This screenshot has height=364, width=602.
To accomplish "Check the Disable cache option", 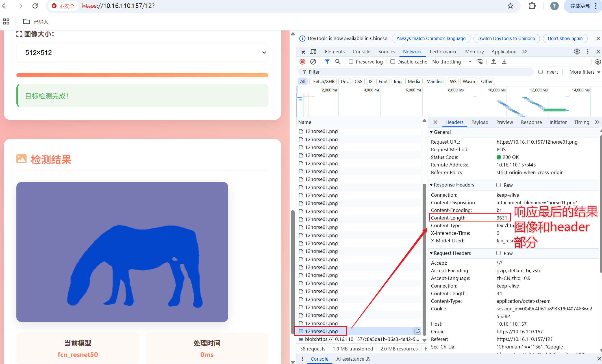I will pos(393,62).
